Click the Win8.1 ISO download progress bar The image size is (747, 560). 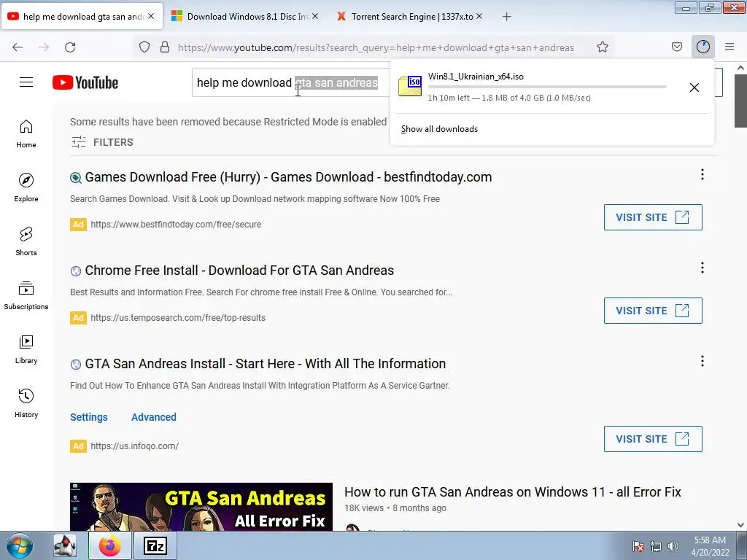(547, 87)
